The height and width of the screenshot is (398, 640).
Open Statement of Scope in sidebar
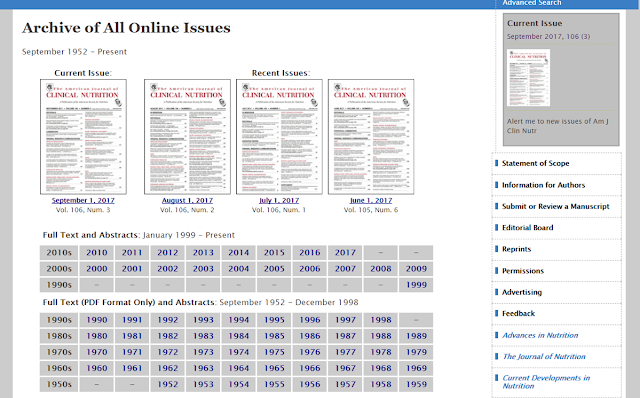coord(536,163)
